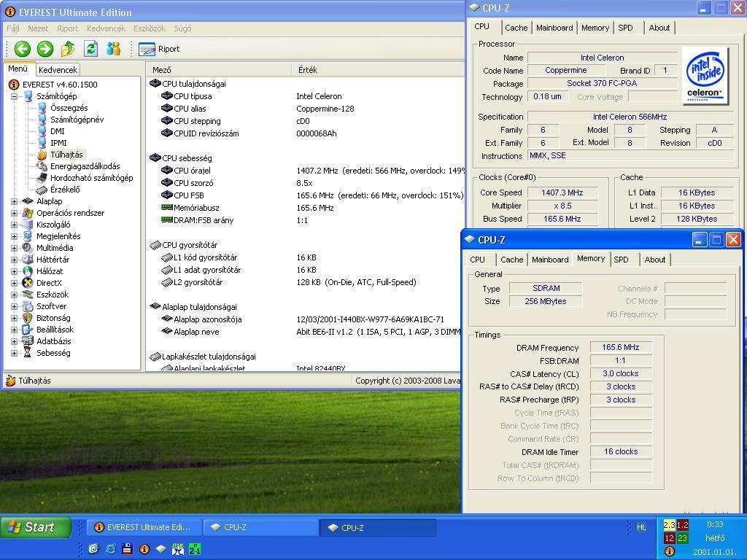Click the DirectX X-logo icon in tree
747x560 pixels.
28,283
